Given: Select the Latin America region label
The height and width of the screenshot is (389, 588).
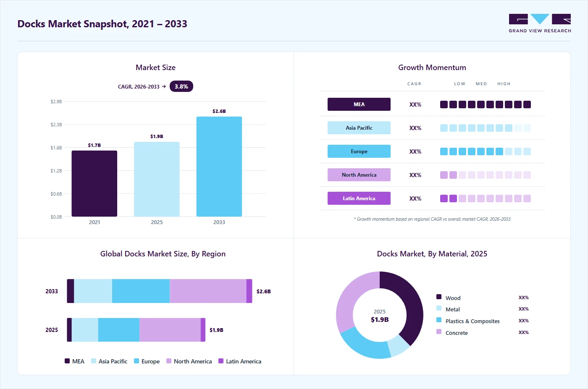Looking at the screenshot, I should pyautogui.click(x=359, y=198).
